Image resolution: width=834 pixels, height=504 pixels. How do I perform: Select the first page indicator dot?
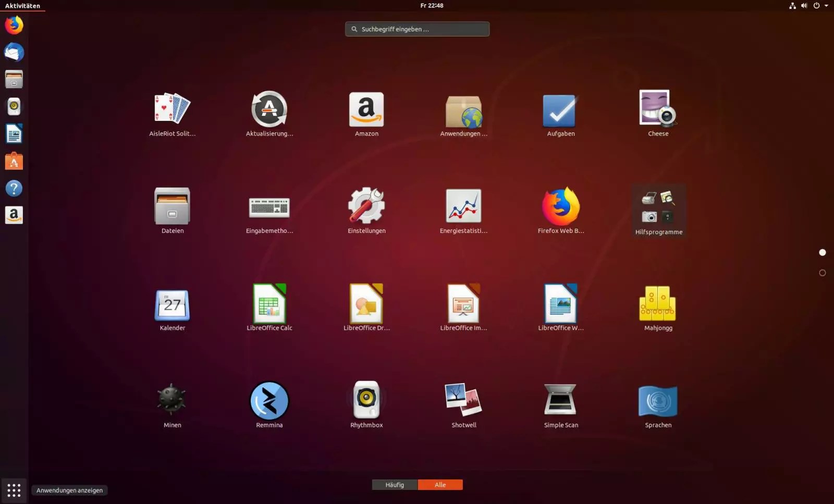[823, 252]
